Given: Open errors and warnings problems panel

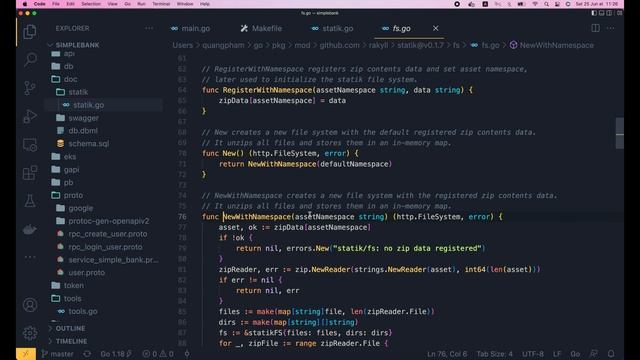Looking at the screenshot, I should coord(158,354).
